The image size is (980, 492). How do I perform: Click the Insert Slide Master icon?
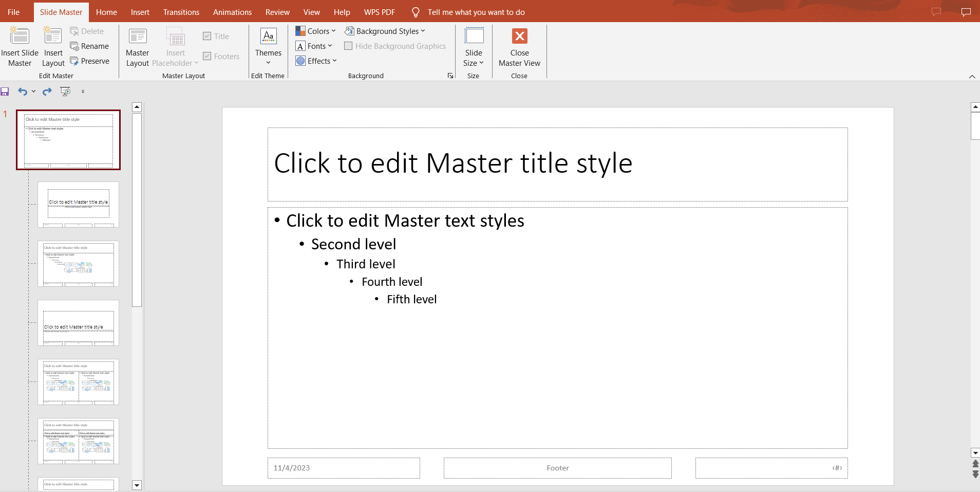pyautogui.click(x=20, y=37)
